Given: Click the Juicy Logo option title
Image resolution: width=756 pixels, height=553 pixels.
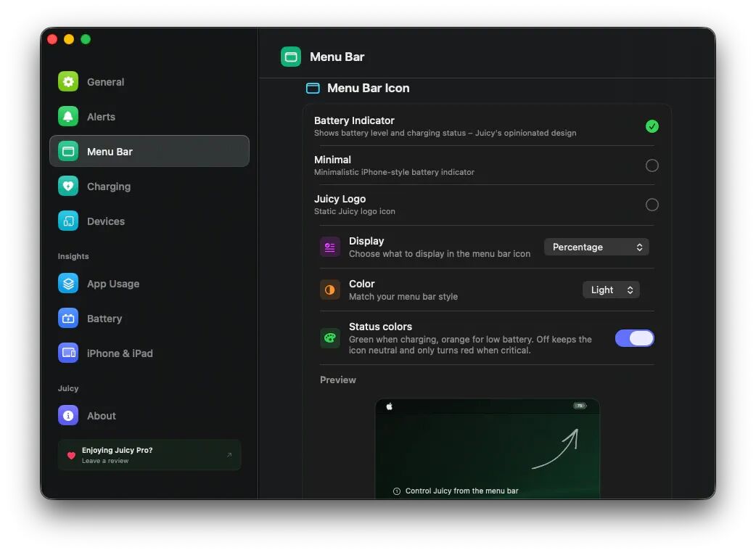Looking at the screenshot, I should click(340, 199).
